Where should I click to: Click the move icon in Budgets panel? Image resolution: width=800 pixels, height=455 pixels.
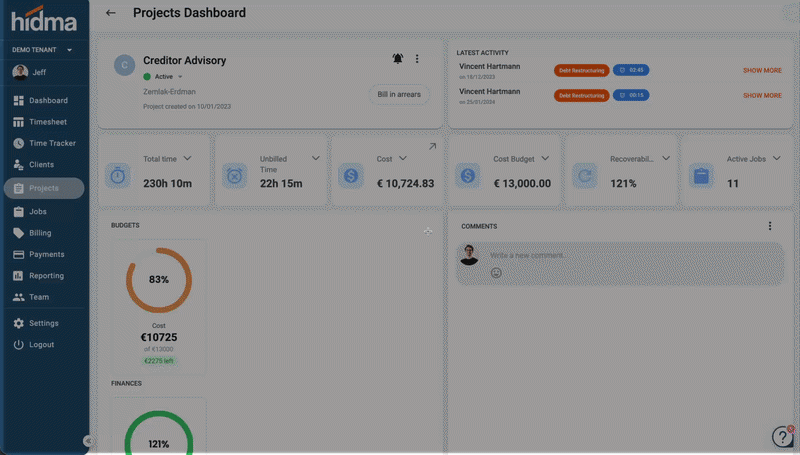[x=428, y=232]
